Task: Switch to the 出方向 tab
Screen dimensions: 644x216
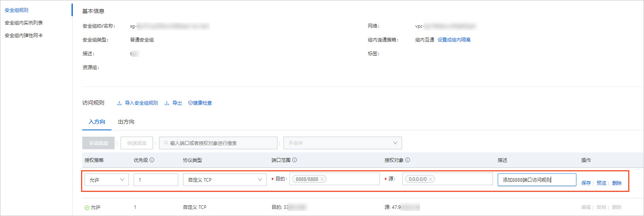Action: tap(126, 122)
